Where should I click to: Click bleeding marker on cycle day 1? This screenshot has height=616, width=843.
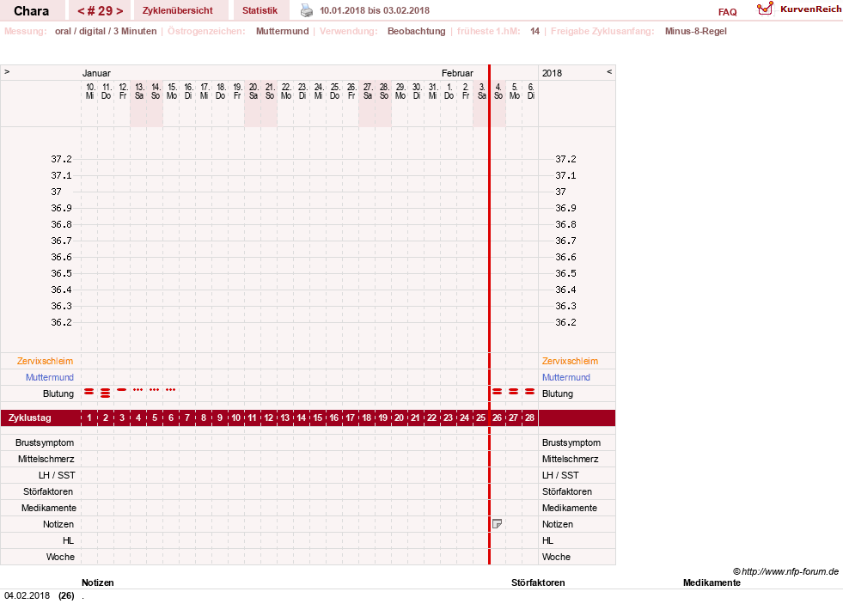pos(89,392)
